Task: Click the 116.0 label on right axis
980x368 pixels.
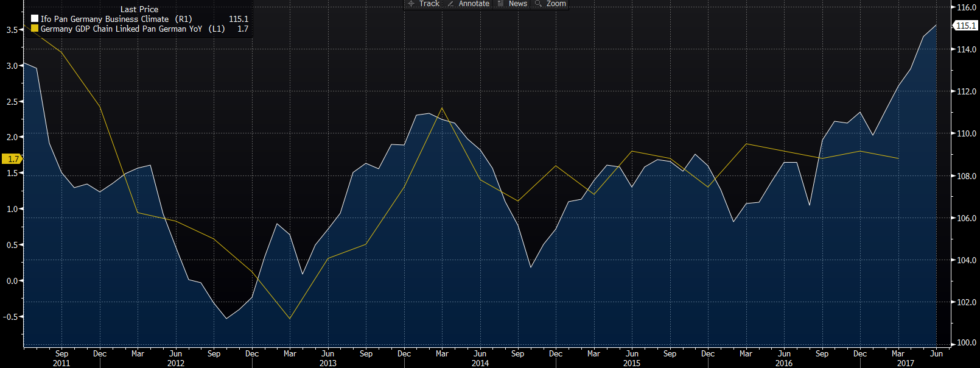Action: click(x=967, y=7)
